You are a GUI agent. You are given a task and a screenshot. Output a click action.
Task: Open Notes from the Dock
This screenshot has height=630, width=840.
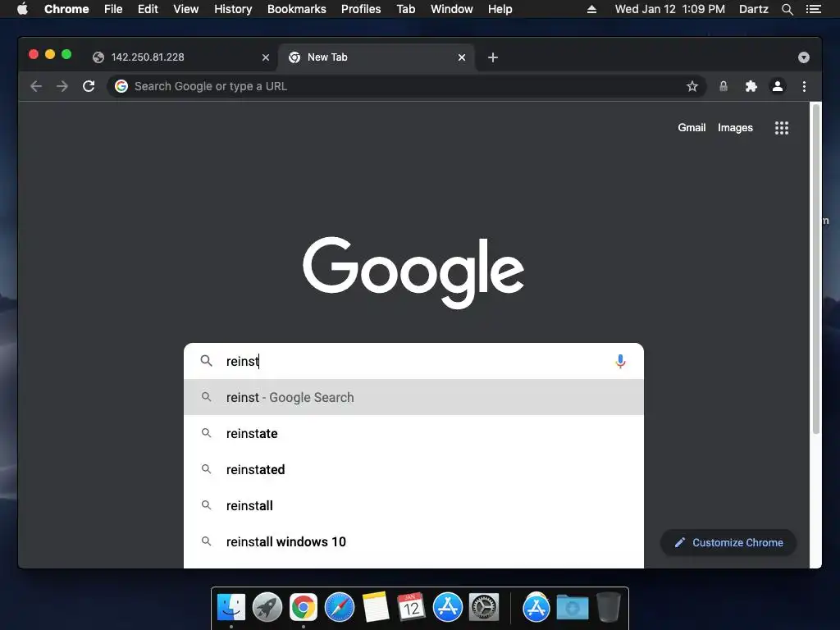[x=376, y=608]
